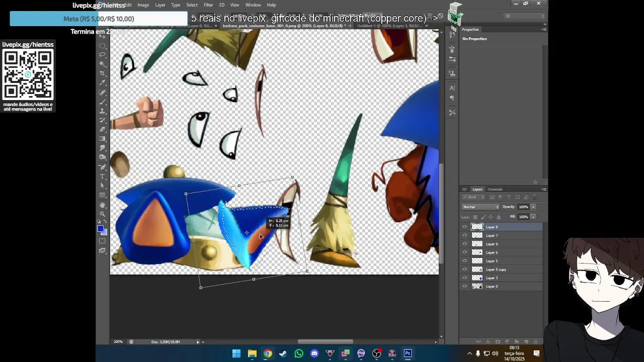Viewport: 644px width, 362px height.
Task: Hide Layer 5 visibility eye
Action: (x=465, y=261)
